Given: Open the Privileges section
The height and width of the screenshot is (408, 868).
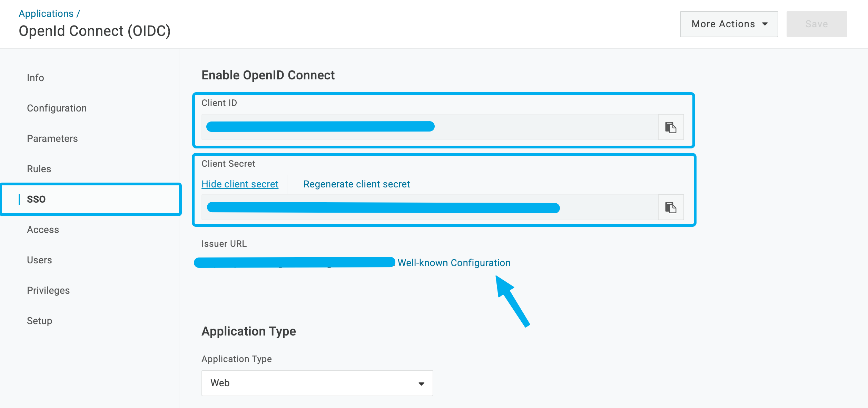Looking at the screenshot, I should 48,290.
